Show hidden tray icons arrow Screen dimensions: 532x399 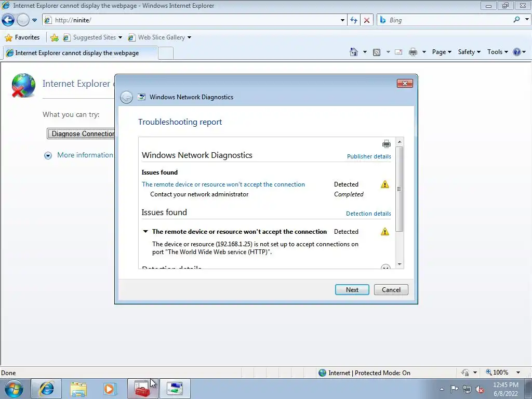[x=442, y=389]
